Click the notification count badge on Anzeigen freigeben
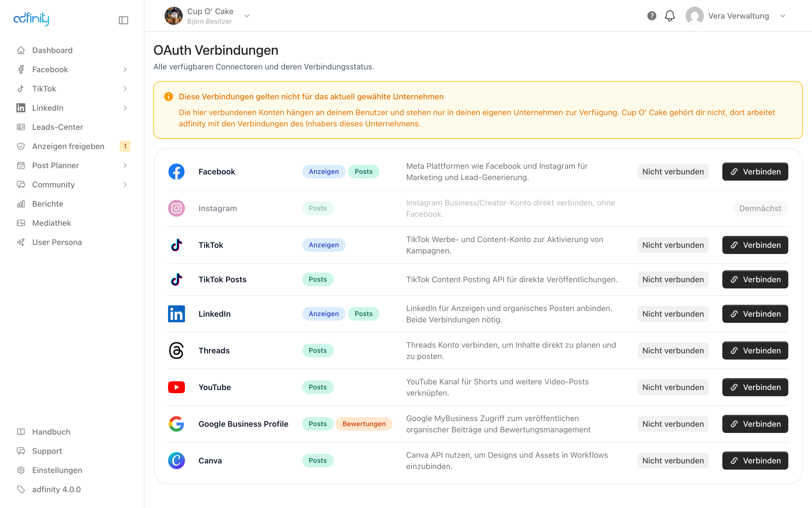 [x=125, y=146]
